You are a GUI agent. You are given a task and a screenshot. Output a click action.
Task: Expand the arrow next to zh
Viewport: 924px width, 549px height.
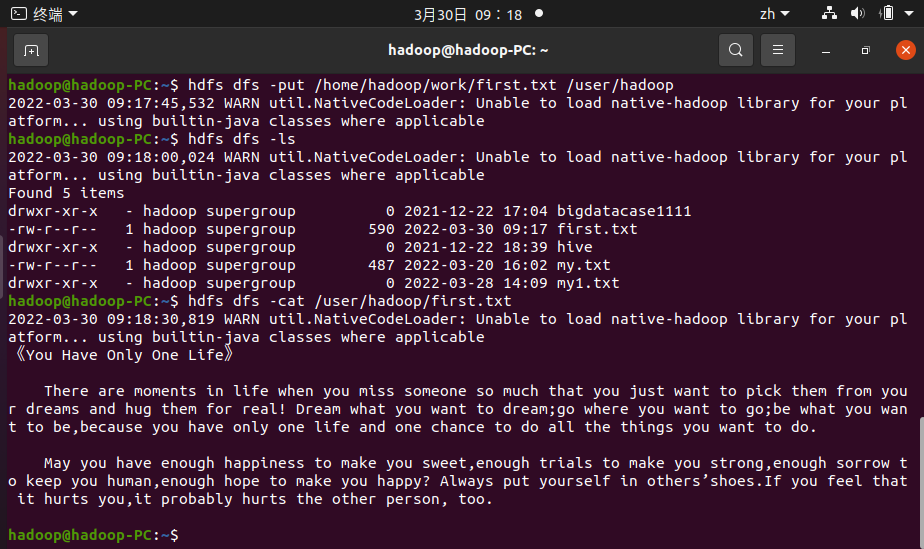[x=785, y=14]
